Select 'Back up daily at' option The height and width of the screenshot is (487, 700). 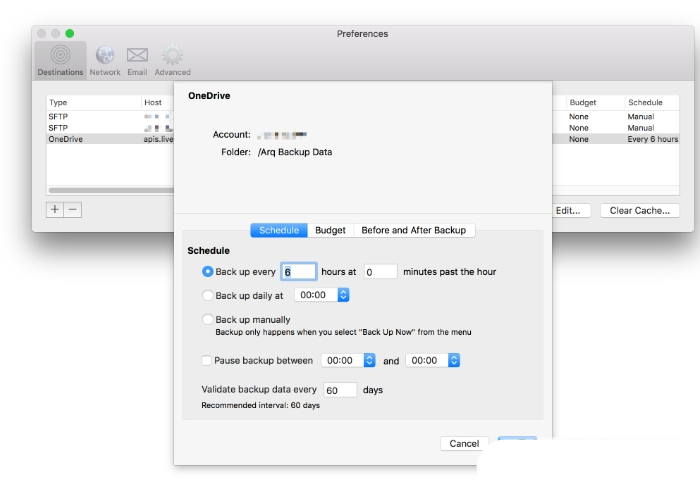[208, 295]
